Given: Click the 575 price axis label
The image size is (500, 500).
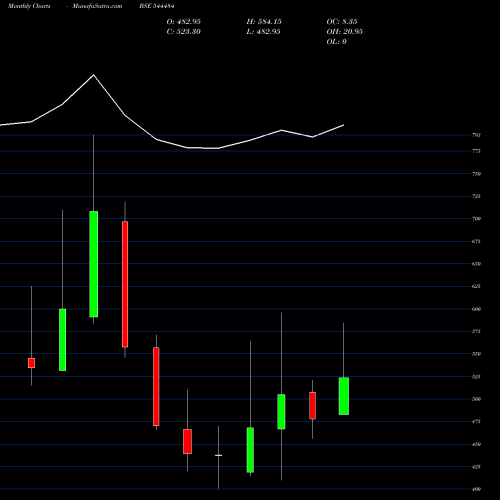Looking at the screenshot, I should [x=476, y=331].
